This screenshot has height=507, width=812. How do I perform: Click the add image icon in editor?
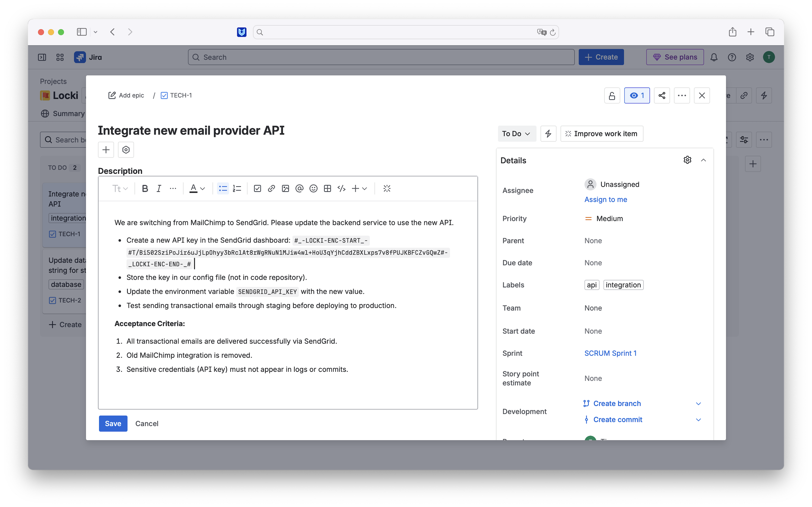click(286, 188)
